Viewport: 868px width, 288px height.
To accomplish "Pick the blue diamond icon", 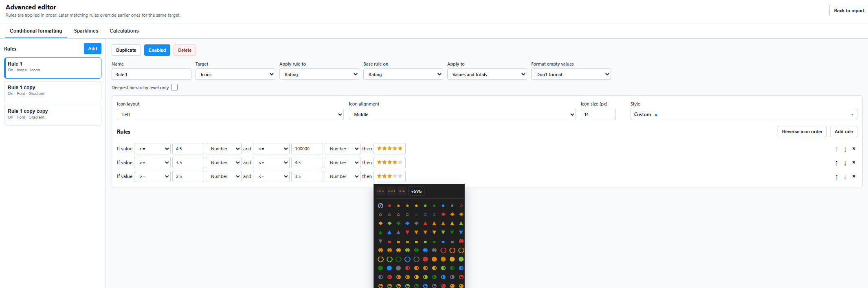I will pyautogui.click(x=407, y=223).
